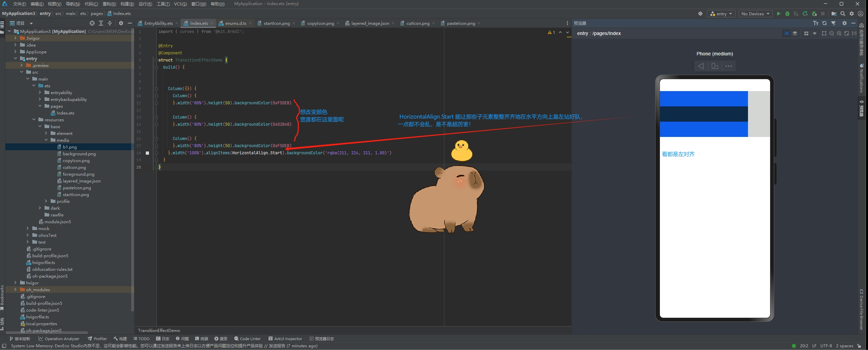868x350 pixels.
Task: Open IDE settings gear in top toolbar
Action: pos(851,14)
